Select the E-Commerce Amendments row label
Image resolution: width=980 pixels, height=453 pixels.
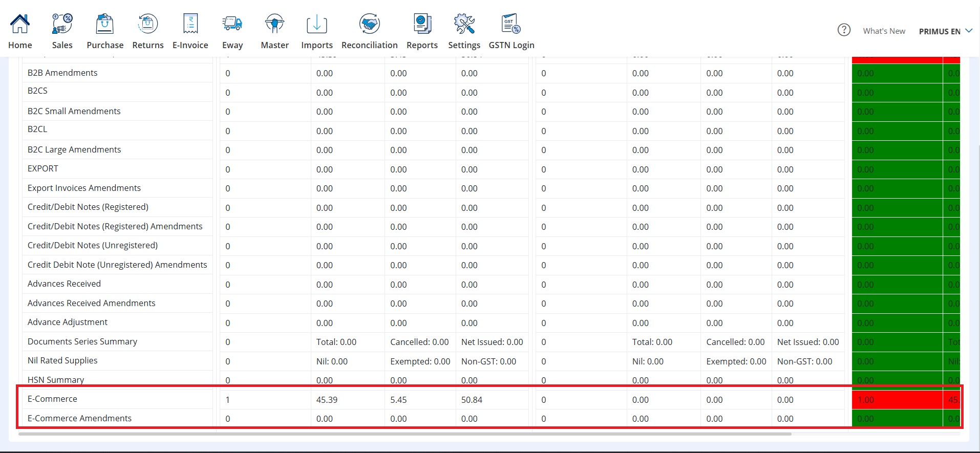pos(79,418)
